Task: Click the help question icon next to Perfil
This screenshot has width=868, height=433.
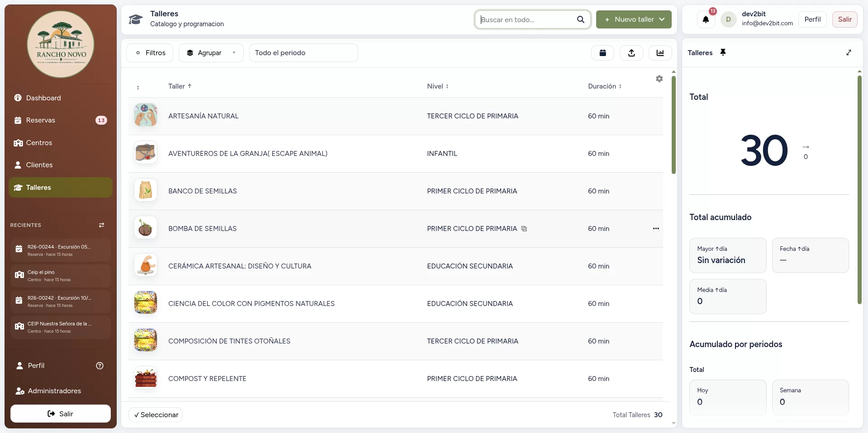Action: [x=100, y=366]
